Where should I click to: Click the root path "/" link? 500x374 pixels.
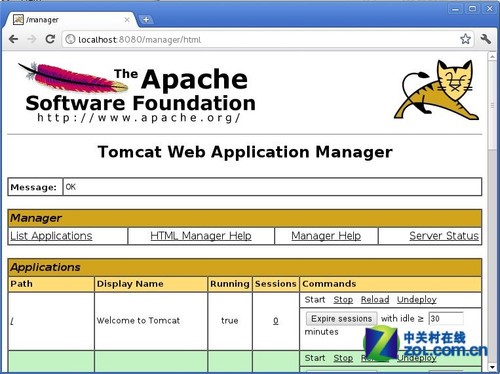click(12, 321)
